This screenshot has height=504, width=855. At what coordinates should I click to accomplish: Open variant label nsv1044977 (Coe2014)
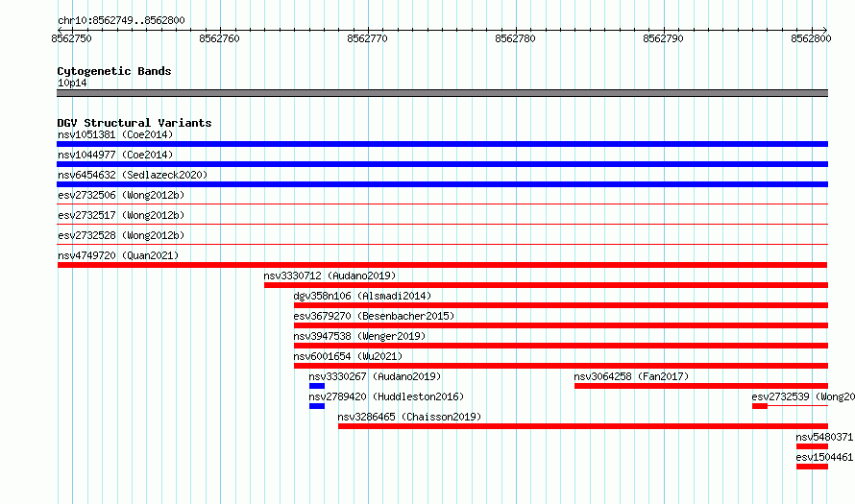[x=115, y=155]
